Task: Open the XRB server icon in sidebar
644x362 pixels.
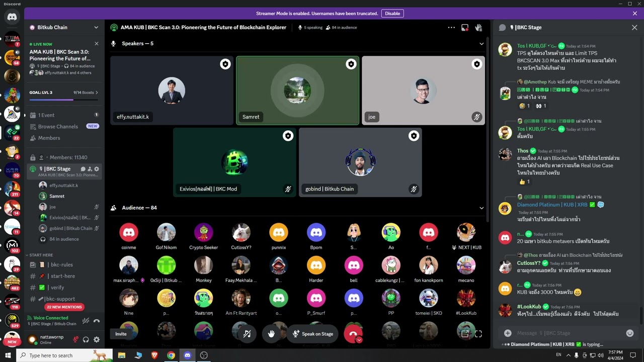Action: (12, 171)
